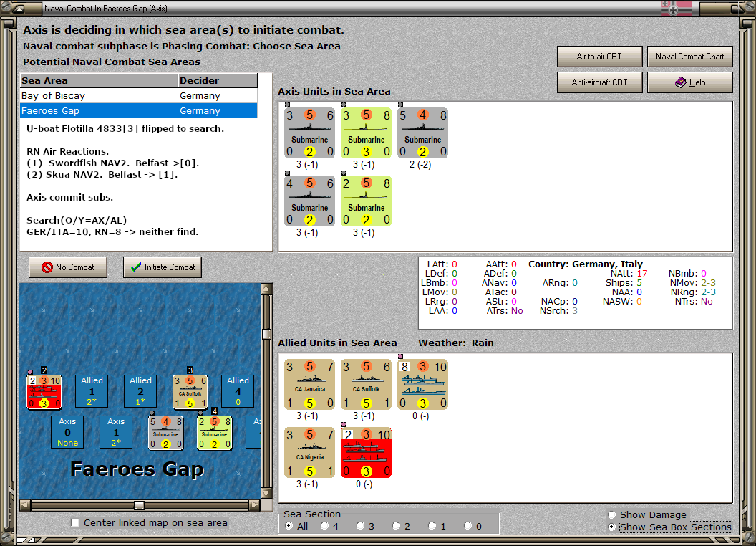Select the CA Suffolk counter in Allied units
The width and height of the screenshot is (756, 546).
point(366,385)
